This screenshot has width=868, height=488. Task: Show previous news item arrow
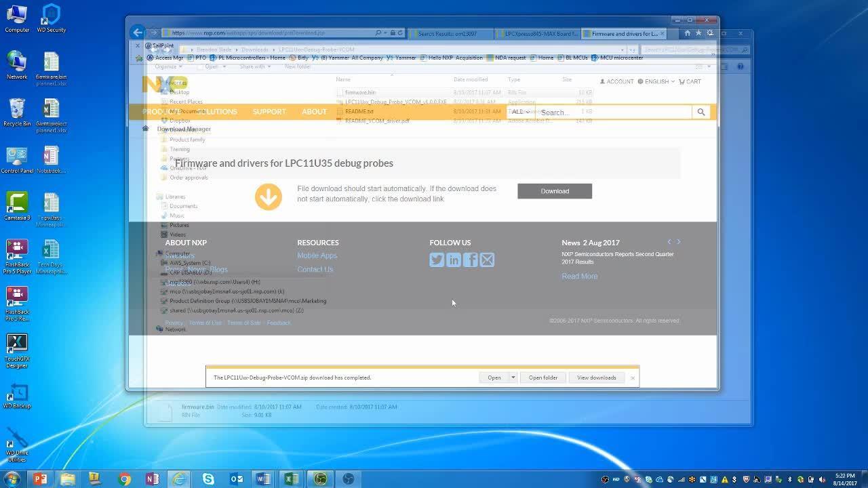669,242
